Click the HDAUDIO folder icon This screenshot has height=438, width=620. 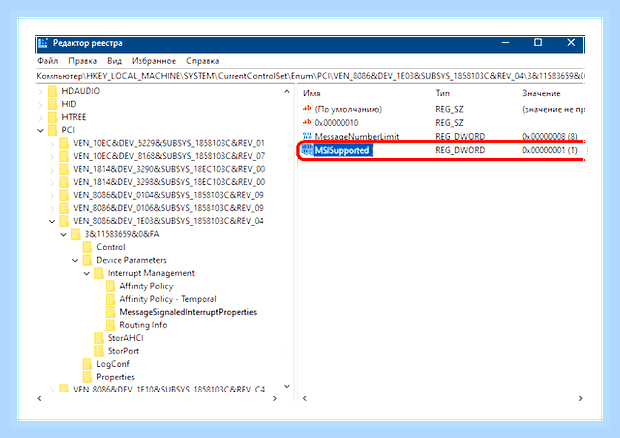point(52,91)
